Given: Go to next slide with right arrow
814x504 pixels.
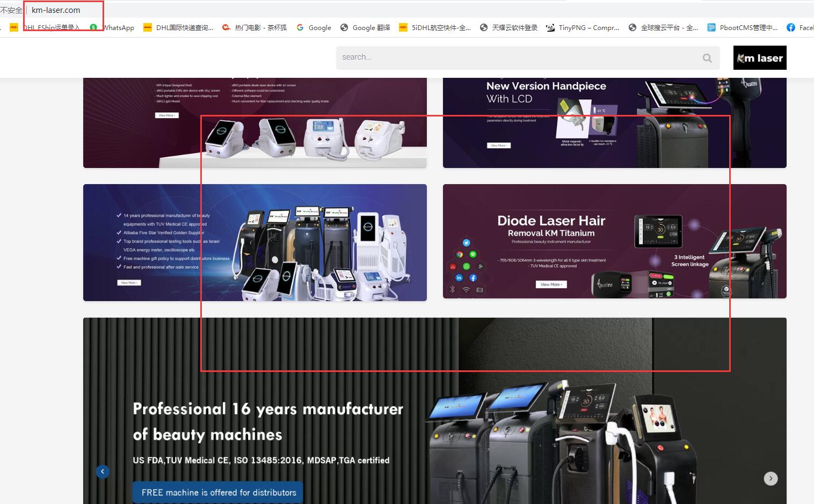Looking at the screenshot, I should (771, 478).
